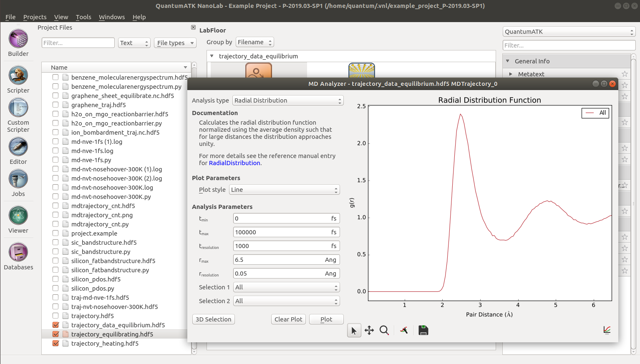Select traj-nvt-nosehoover-300K.hdf5 file row
The image size is (640, 364).
click(116, 306)
